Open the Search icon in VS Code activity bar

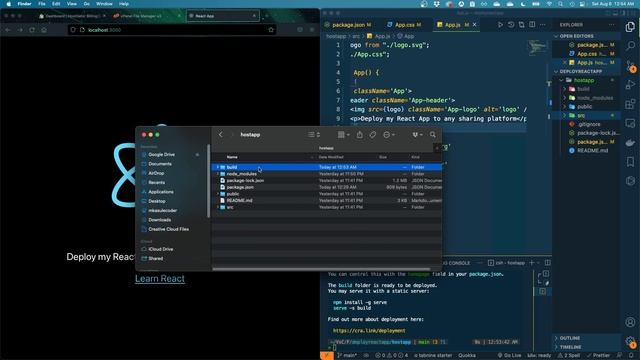pos(630,45)
